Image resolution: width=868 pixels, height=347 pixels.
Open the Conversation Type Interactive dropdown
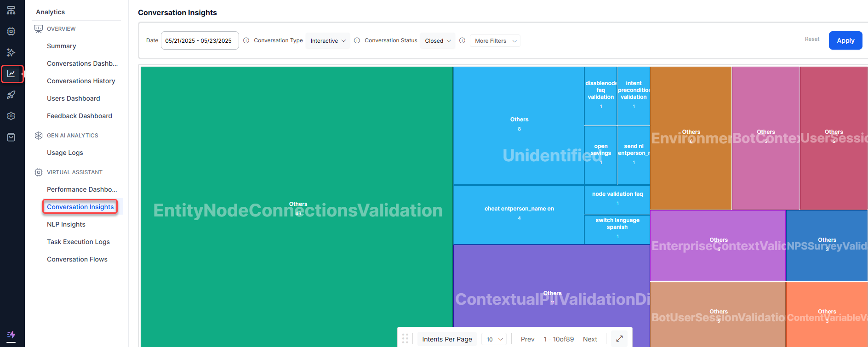pyautogui.click(x=328, y=41)
